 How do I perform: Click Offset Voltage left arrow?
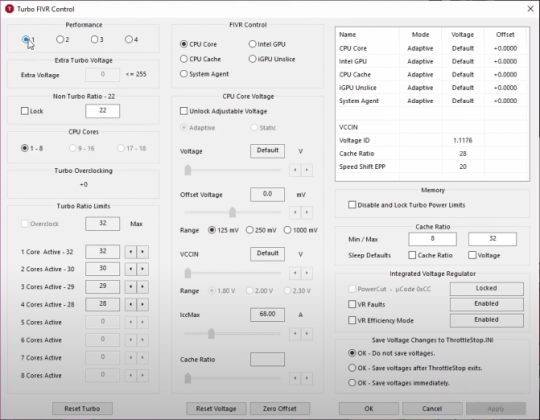[x=295, y=212]
